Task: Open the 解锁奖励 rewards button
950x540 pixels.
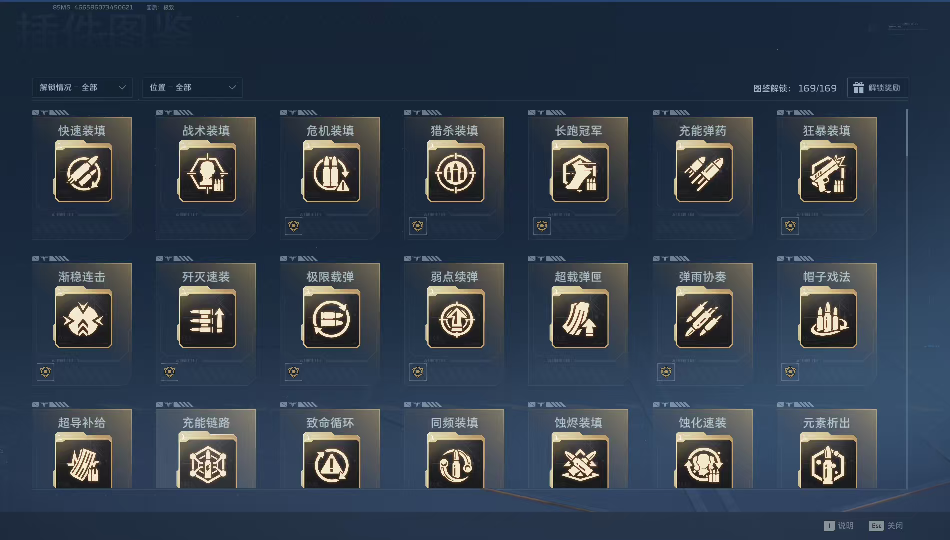Action: 877,88
